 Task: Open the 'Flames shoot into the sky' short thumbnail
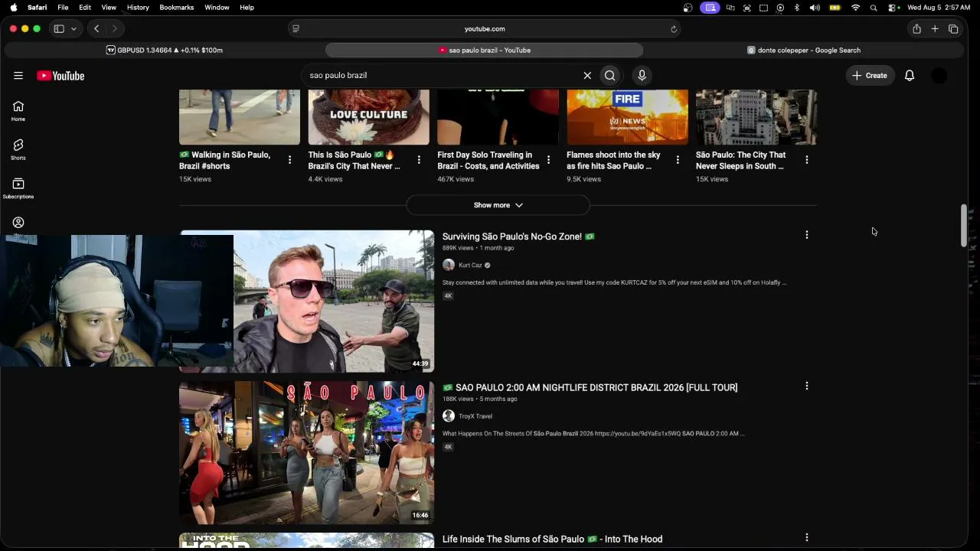click(x=627, y=117)
